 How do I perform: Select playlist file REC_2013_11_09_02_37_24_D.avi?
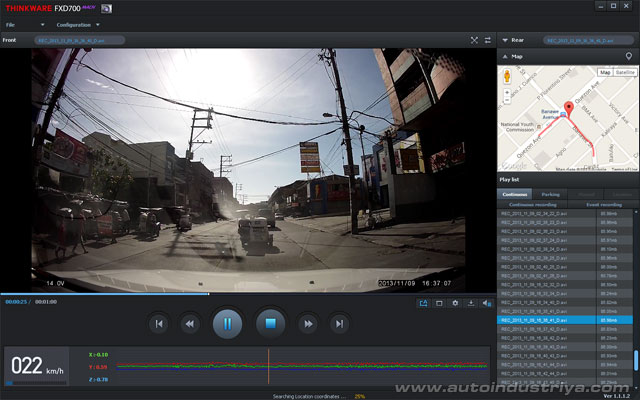tap(565, 240)
